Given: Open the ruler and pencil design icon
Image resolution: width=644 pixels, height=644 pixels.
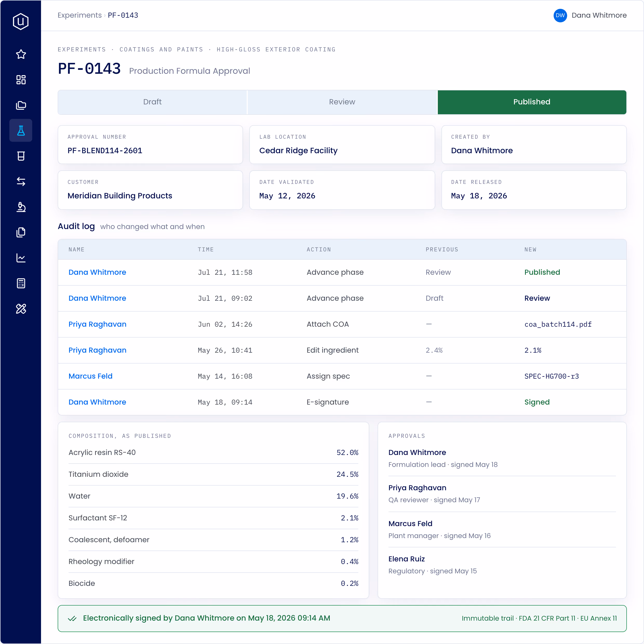Looking at the screenshot, I should 21,309.
